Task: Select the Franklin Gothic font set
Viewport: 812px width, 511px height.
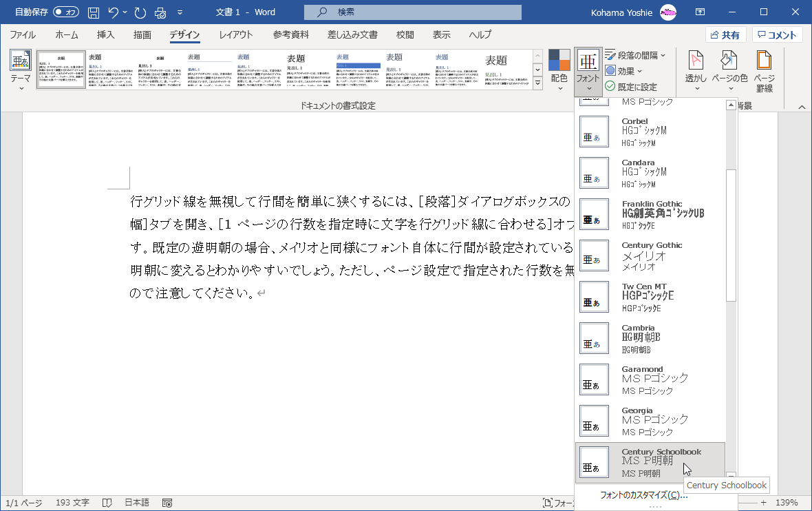Action: [650, 214]
